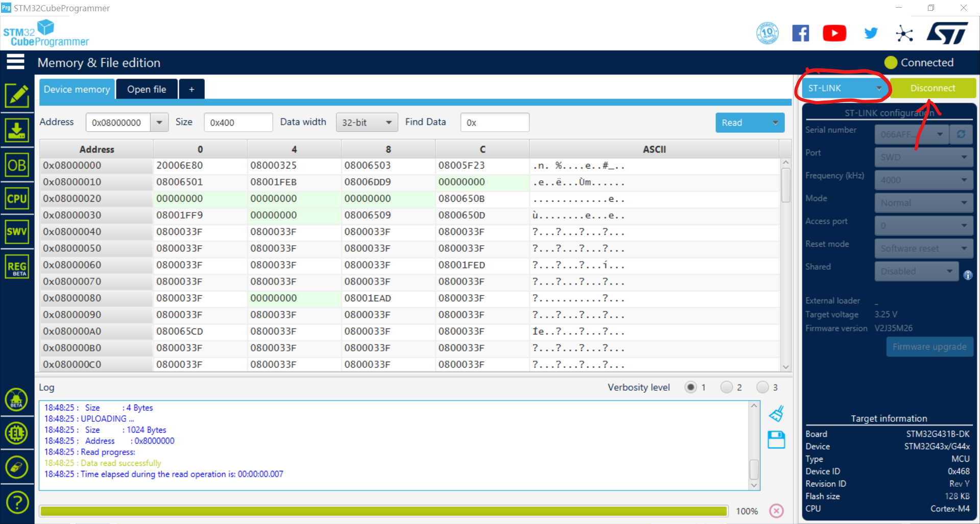The width and height of the screenshot is (980, 524).
Task: Add a new tab with plus
Action: (x=192, y=89)
